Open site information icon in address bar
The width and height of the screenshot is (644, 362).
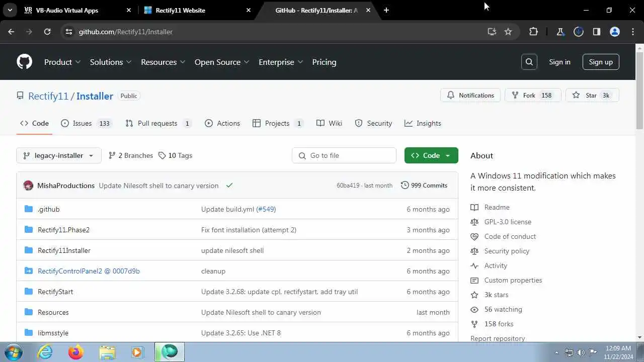[x=69, y=32]
